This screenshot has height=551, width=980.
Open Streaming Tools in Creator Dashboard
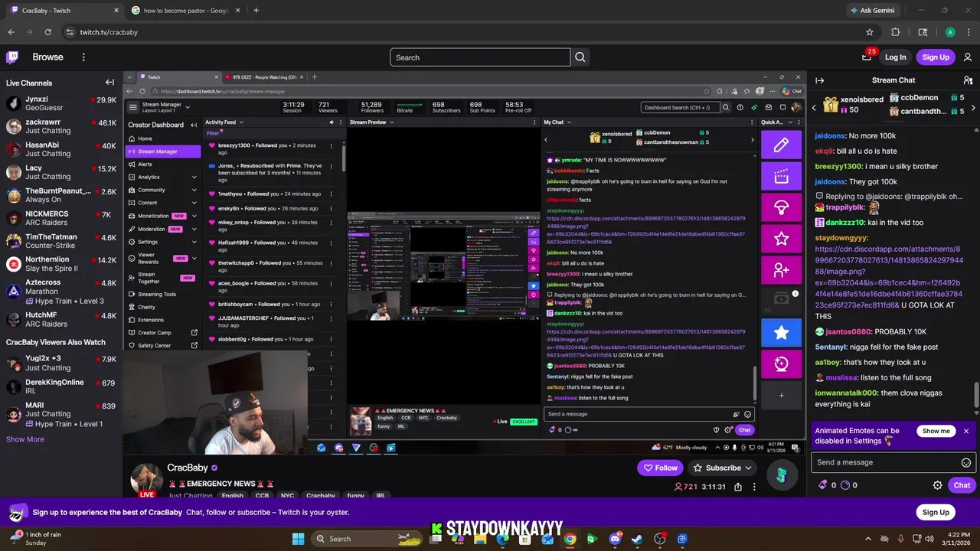[x=162, y=294]
